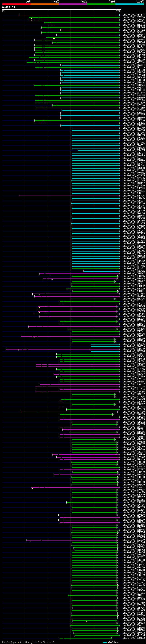Select label UniRef100_Q9SE20
The width and height of the screenshot is (146, 644).
[x=133, y=103]
